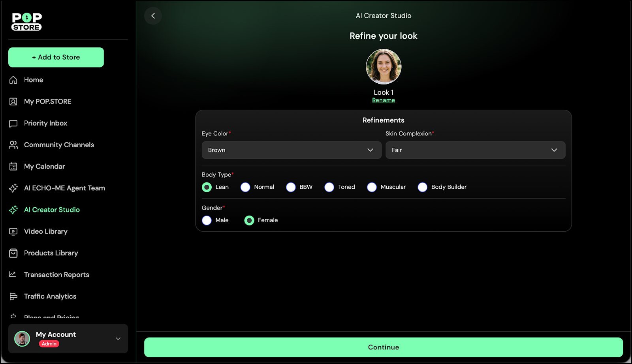Viewport: 632px width, 364px height.
Task: Open Video Library play icon
Action: click(13, 232)
